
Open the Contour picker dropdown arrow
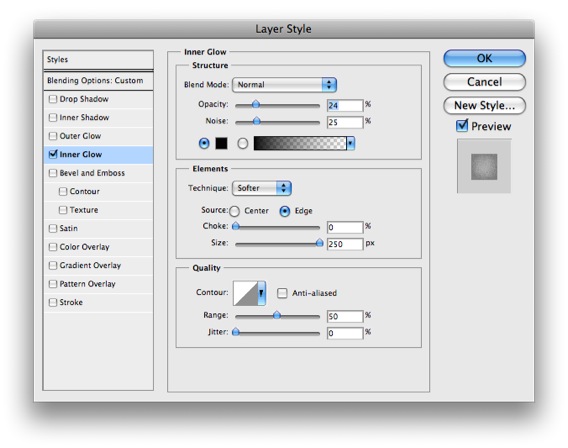(262, 293)
